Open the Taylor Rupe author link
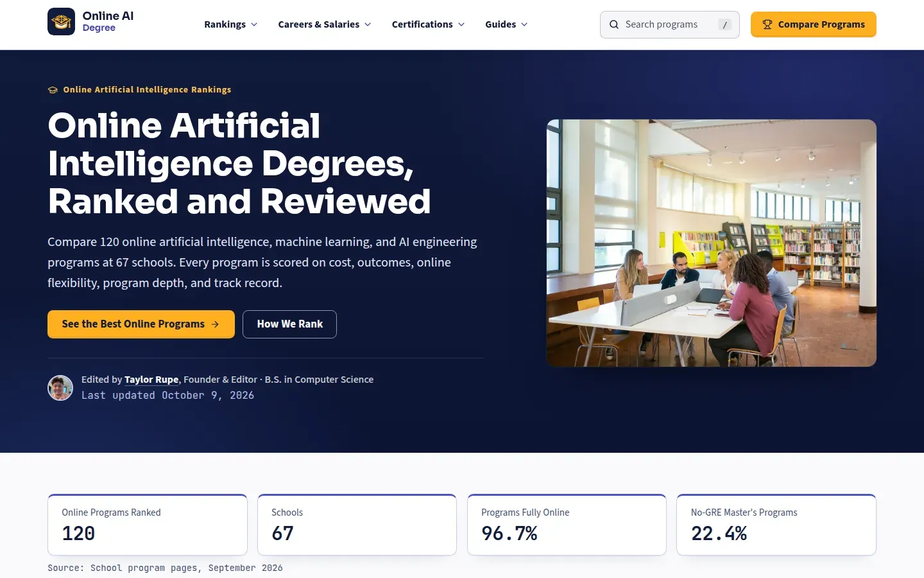This screenshot has width=924, height=578. [151, 380]
